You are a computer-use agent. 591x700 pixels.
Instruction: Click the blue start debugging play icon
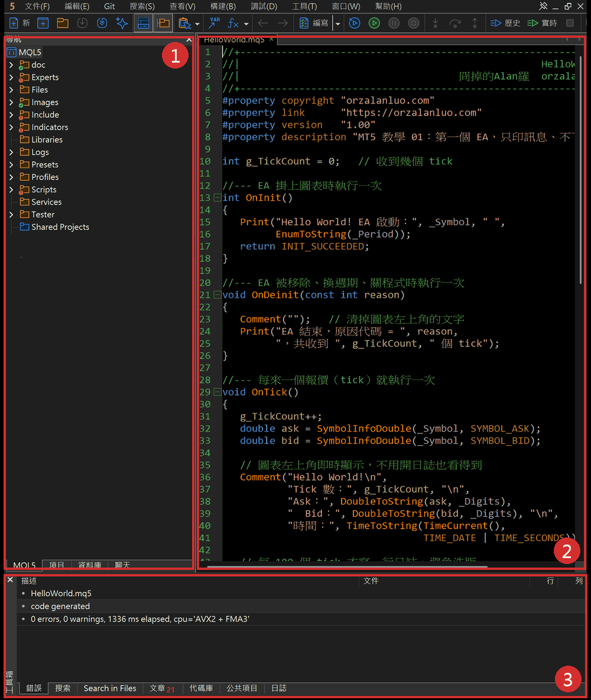coord(355,23)
